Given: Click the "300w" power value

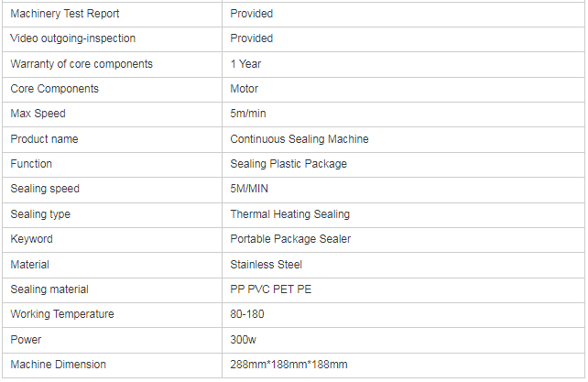Looking at the screenshot, I should (x=244, y=340).
